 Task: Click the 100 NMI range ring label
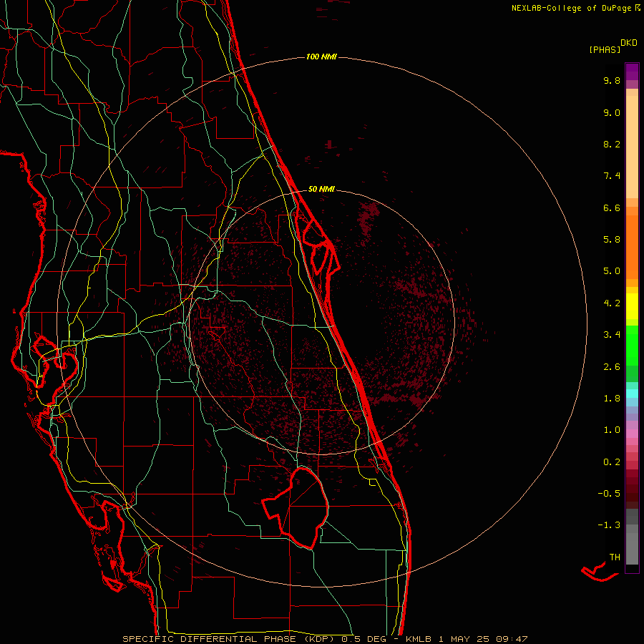321,57
